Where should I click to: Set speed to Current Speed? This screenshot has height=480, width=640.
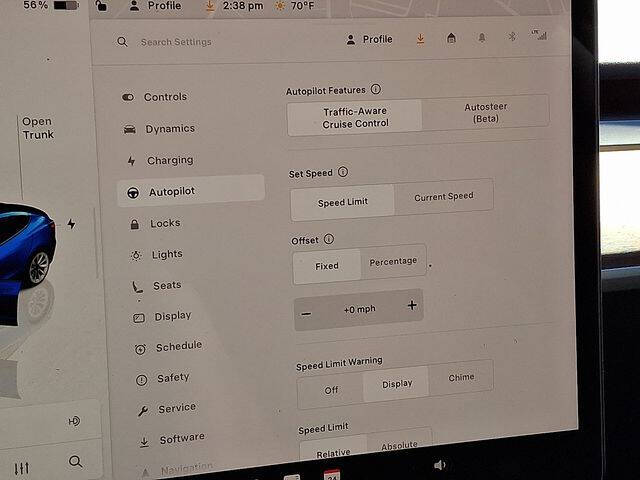click(x=443, y=197)
